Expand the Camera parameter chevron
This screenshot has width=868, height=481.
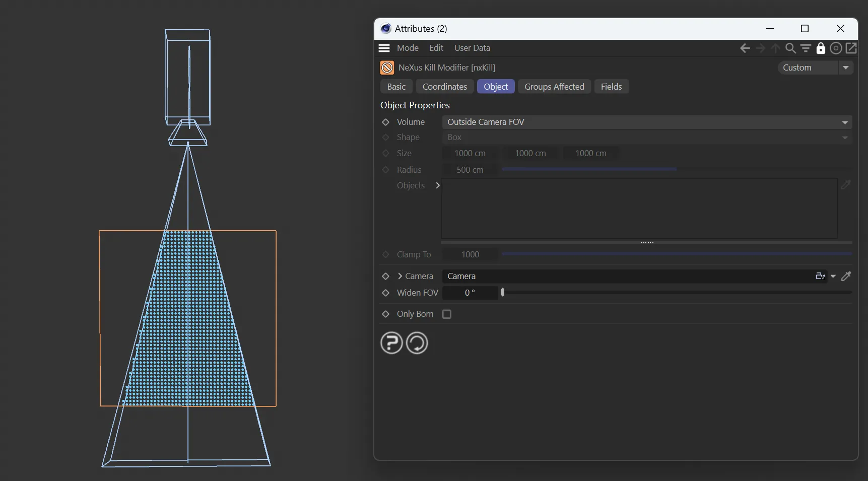point(400,276)
